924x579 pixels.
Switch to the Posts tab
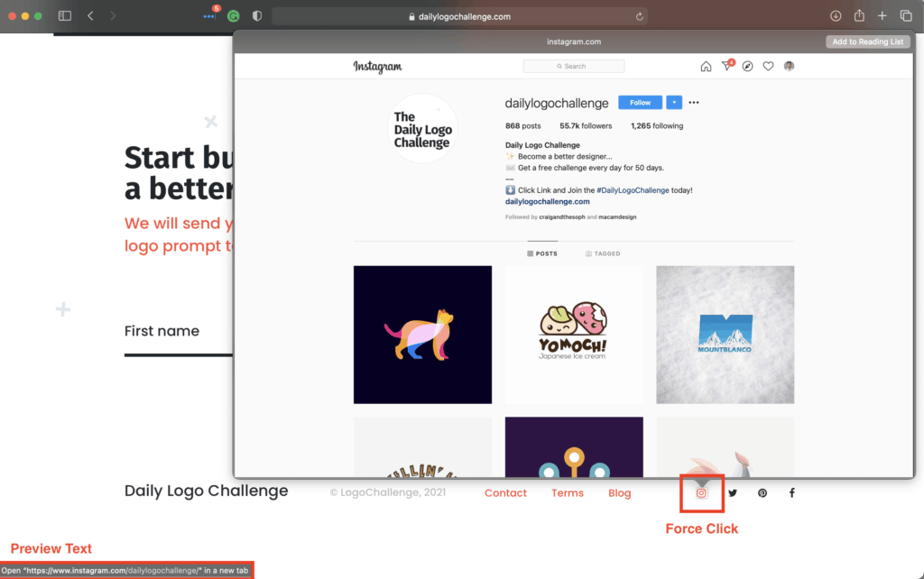(x=542, y=253)
